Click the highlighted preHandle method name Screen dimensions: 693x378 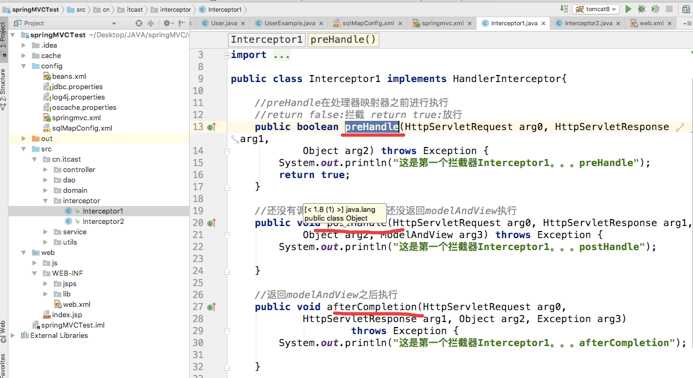pyautogui.click(x=372, y=127)
